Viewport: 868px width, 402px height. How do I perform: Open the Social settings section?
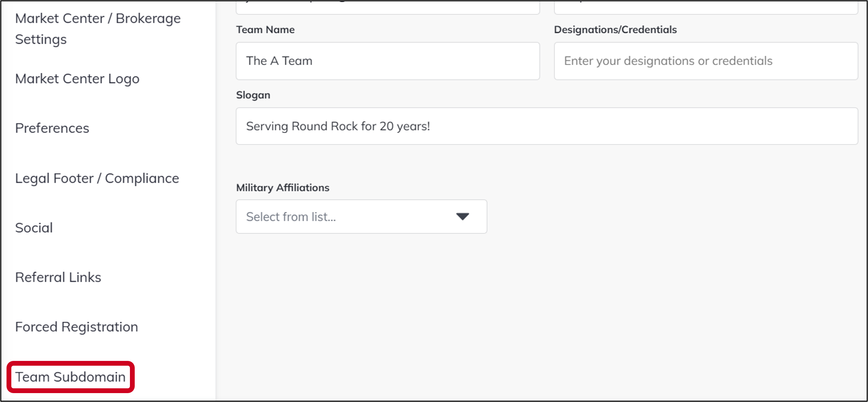pos(34,228)
